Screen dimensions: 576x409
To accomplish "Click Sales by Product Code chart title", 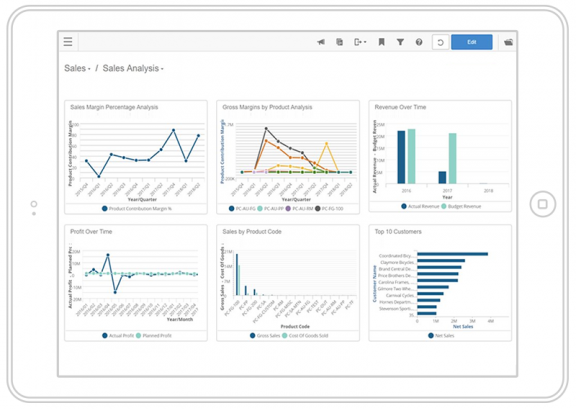I will (252, 232).
